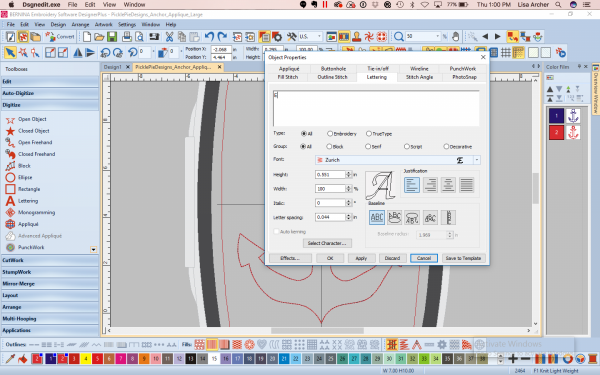Image resolution: width=600 pixels, height=375 pixels.
Task: Expand the Multi-Hooping toolbox section
Action: coord(50,319)
